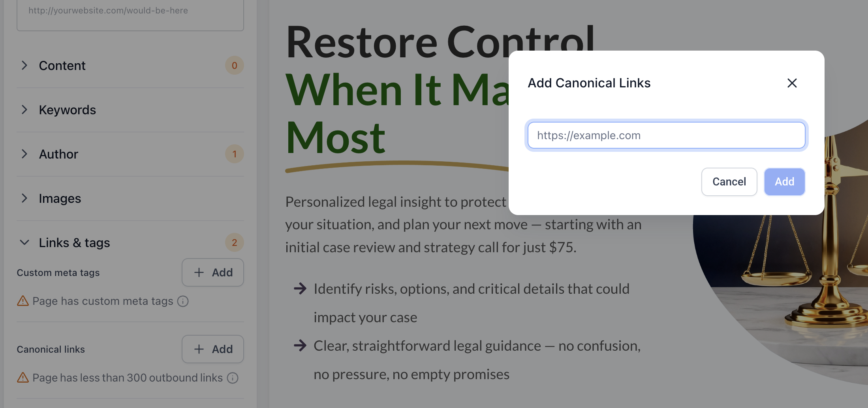Click the website URL field at top
This screenshot has height=408, width=868.
point(130,12)
